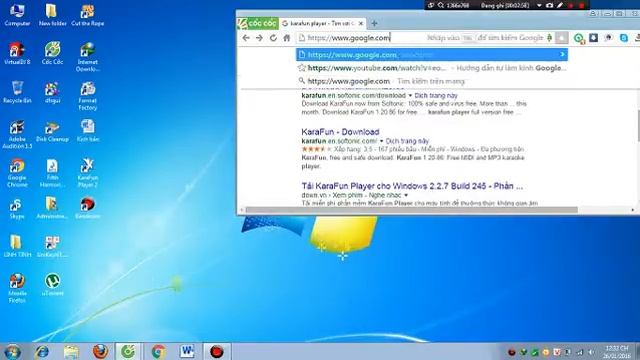Open Internet Explorer from taskbar
The image size is (640, 360).
(42, 351)
